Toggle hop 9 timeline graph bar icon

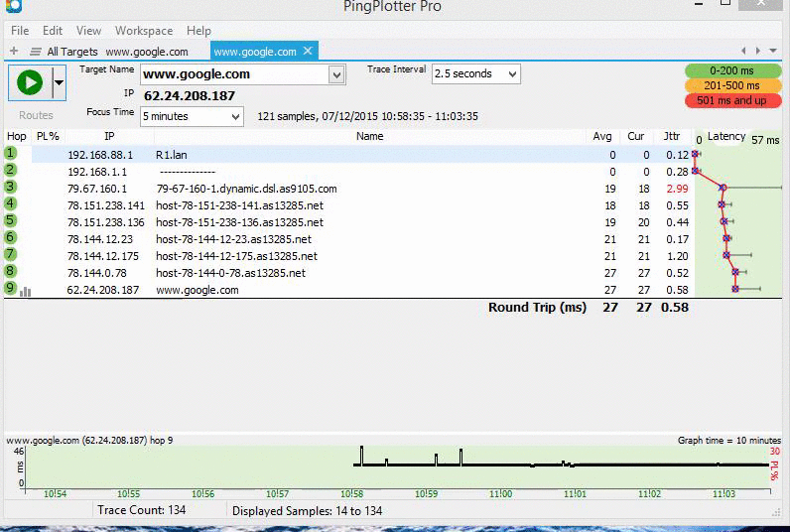click(25, 291)
